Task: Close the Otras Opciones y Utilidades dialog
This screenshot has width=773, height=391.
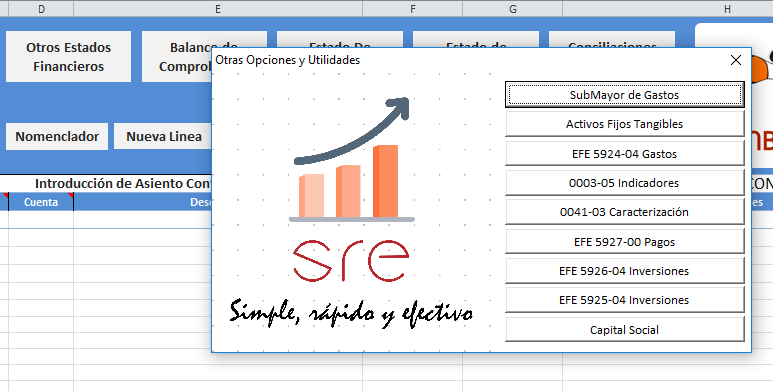Action: pyautogui.click(x=736, y=60)
